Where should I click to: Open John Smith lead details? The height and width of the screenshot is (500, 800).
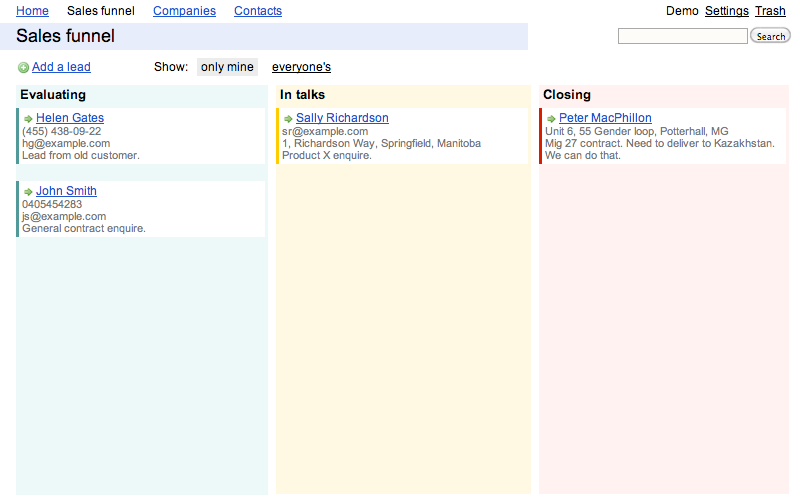[66, 191]
